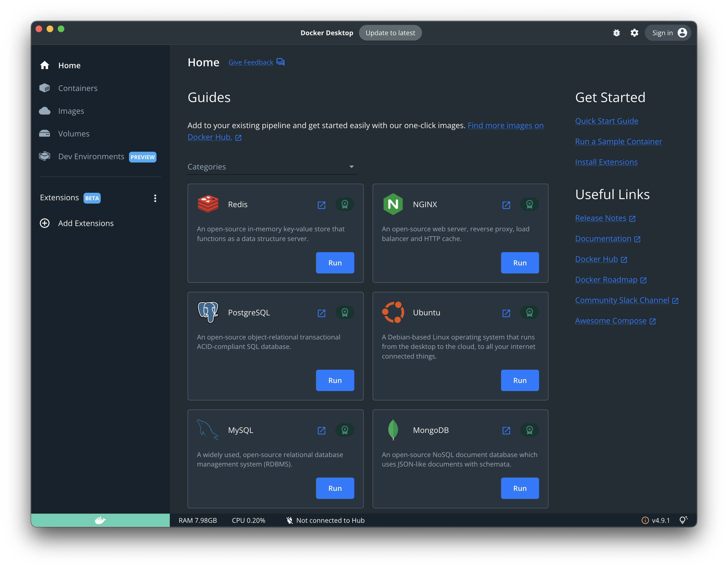Open PostgreSQL external link icon
The image size is (728, 568).
coord(321,313)
